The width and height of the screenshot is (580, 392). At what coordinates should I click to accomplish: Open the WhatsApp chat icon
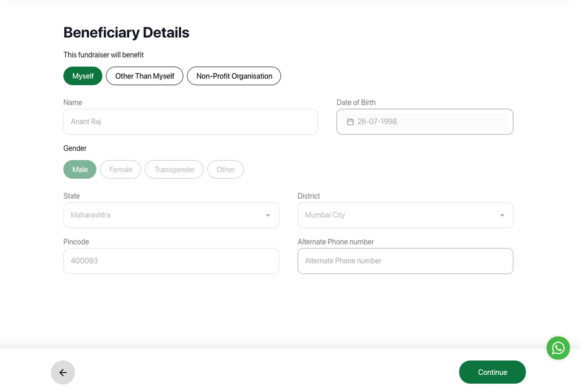click(558, 348)
